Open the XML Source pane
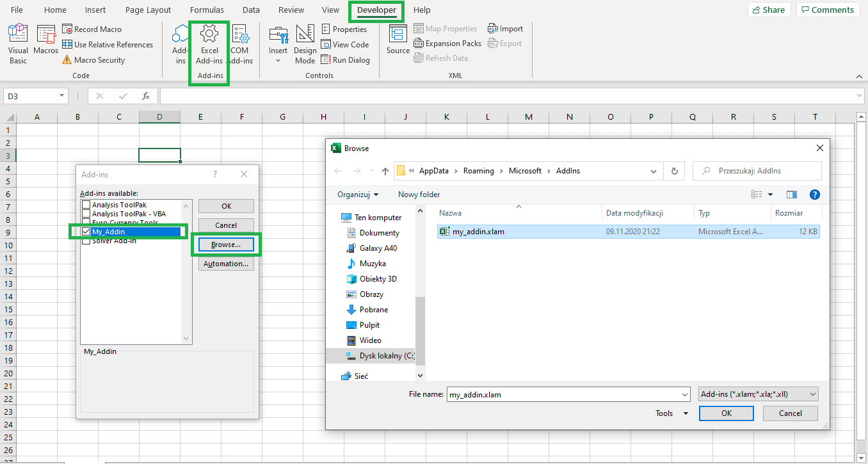Screen dimensions: 868x464 click(x=397, y=42)
